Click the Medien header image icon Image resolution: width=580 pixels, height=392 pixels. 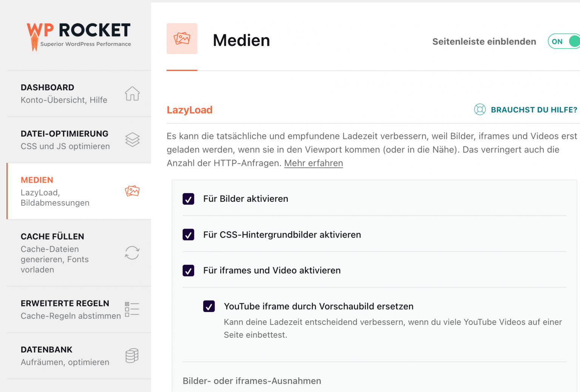click(x=182, y=38)
